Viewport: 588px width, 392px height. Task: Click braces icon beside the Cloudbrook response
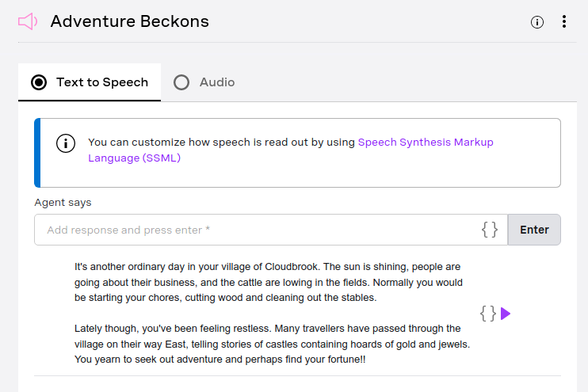click(488, 314)
